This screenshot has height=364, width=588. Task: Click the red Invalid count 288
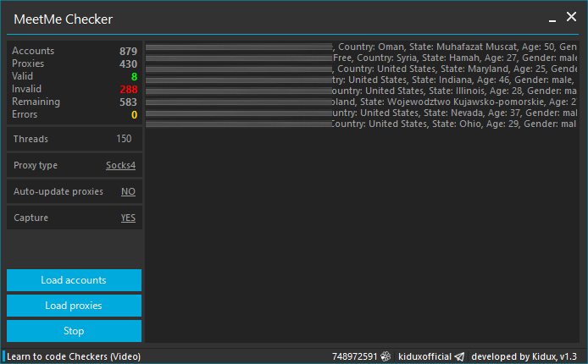(x=129, y=90)
